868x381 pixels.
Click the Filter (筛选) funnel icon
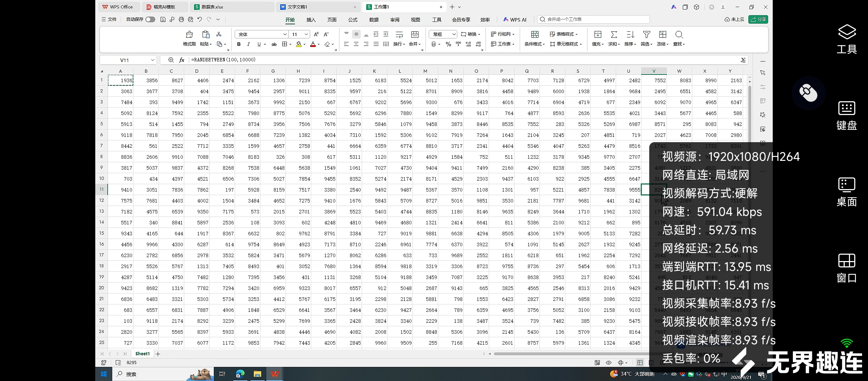(646, 34)
